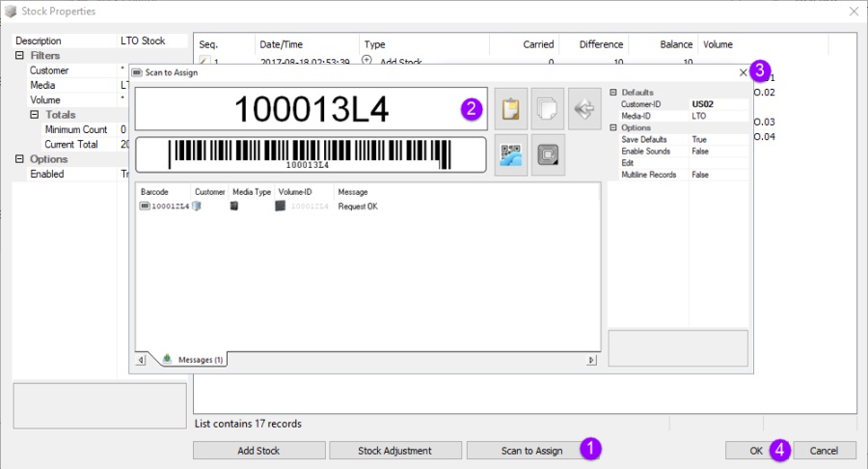The height and width of the screenshot is (469, 868).
Task: Click the pencil icon on sequence row 1
Action: [x=204, y=61]
